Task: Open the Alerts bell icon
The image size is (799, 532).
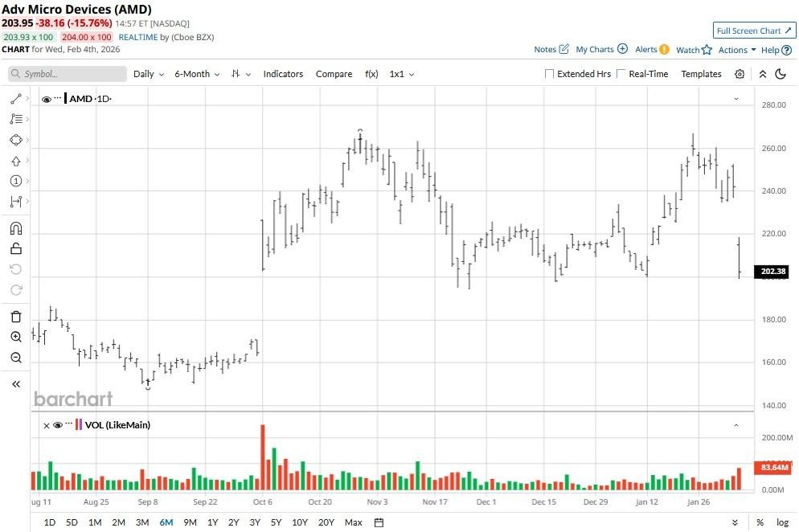Action: pos(664,50)
